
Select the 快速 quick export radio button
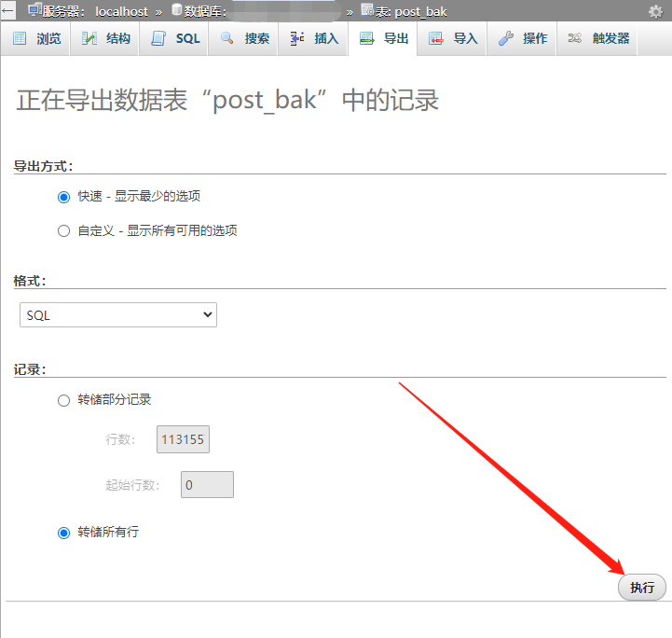click(63, 197)
